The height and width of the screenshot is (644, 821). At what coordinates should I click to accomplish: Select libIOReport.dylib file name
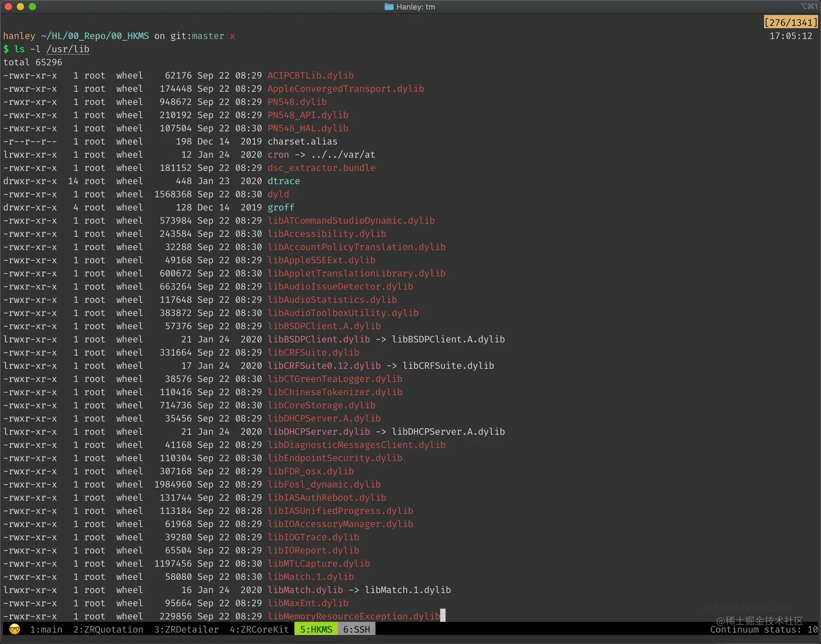[x=313, y=550]
